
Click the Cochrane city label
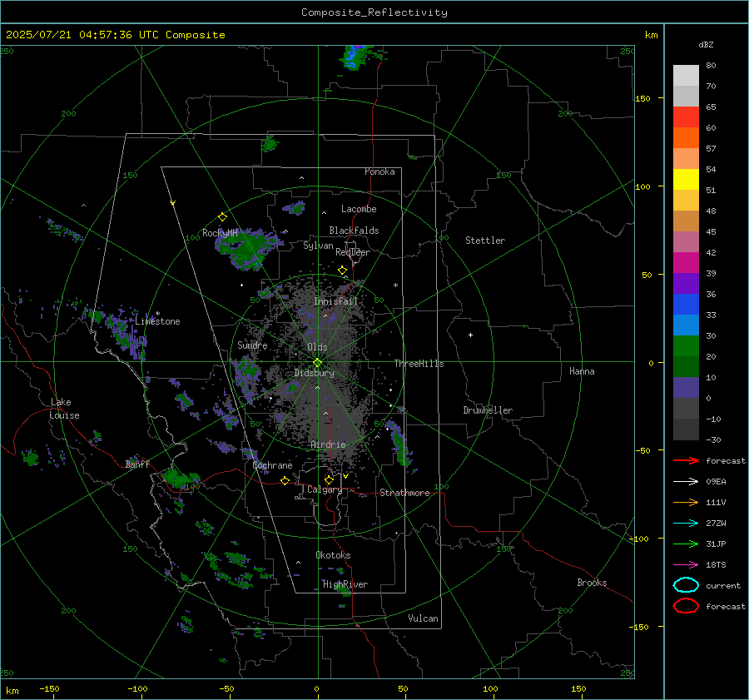click(272, 465)
